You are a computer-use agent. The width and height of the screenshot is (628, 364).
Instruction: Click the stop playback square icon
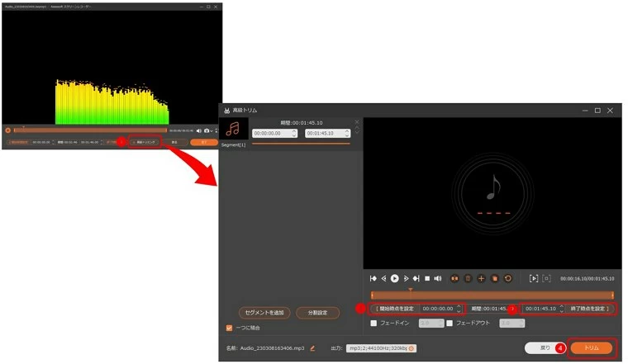click(x=427, y=279)
